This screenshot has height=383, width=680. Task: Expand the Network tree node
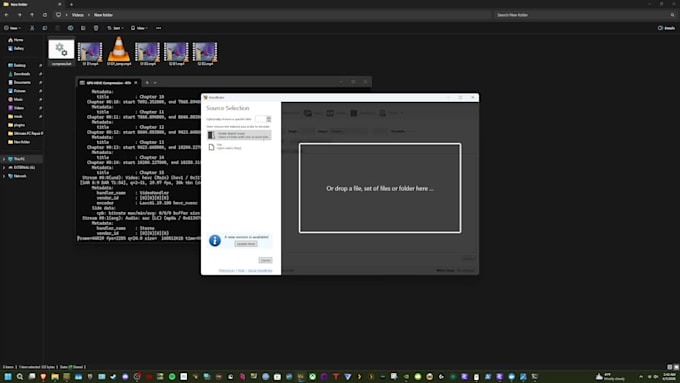(4, 176)
